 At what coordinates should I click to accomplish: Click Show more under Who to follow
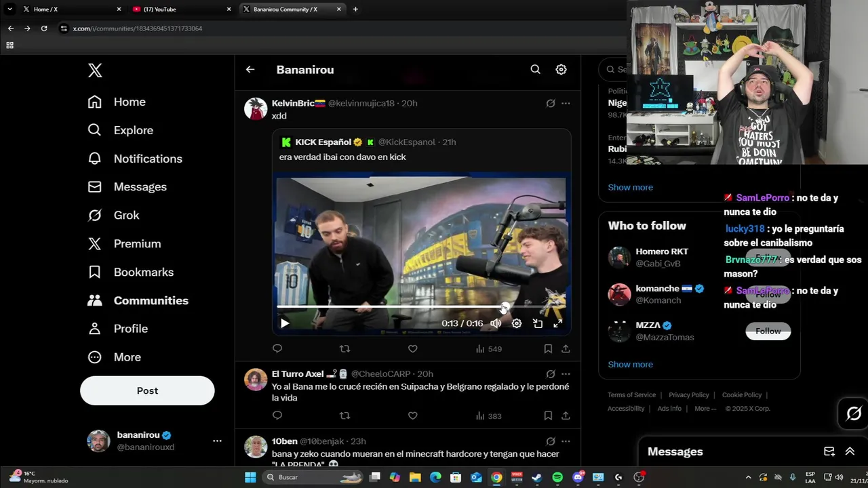[x=630, y=364]
